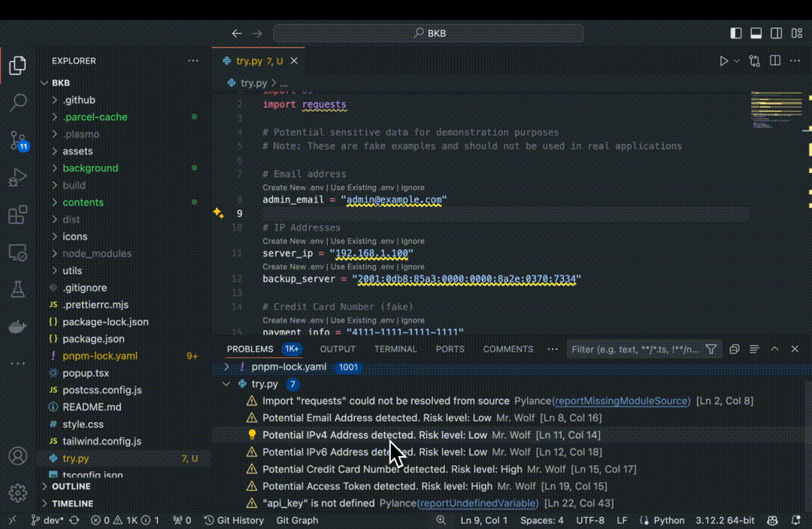Switch to the COMMENTS tab
The width and height of the screenshot is (812, 529).
[x=508, y=350]
